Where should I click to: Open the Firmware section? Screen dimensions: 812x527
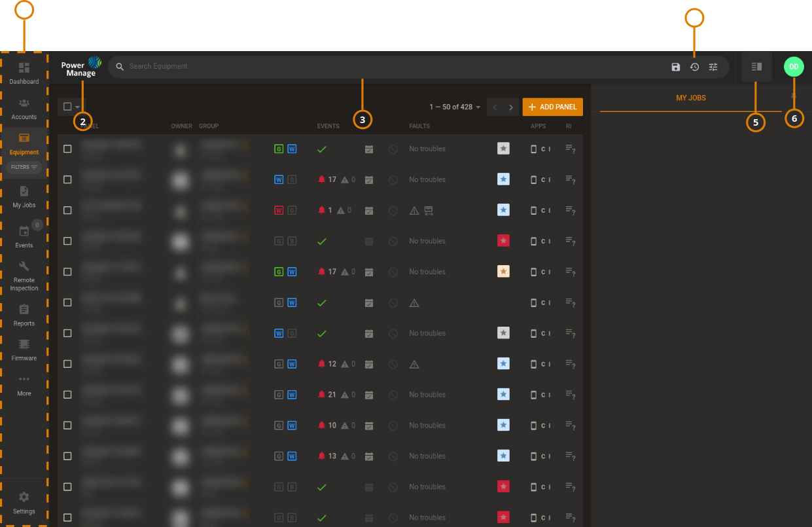pos(24,349)
